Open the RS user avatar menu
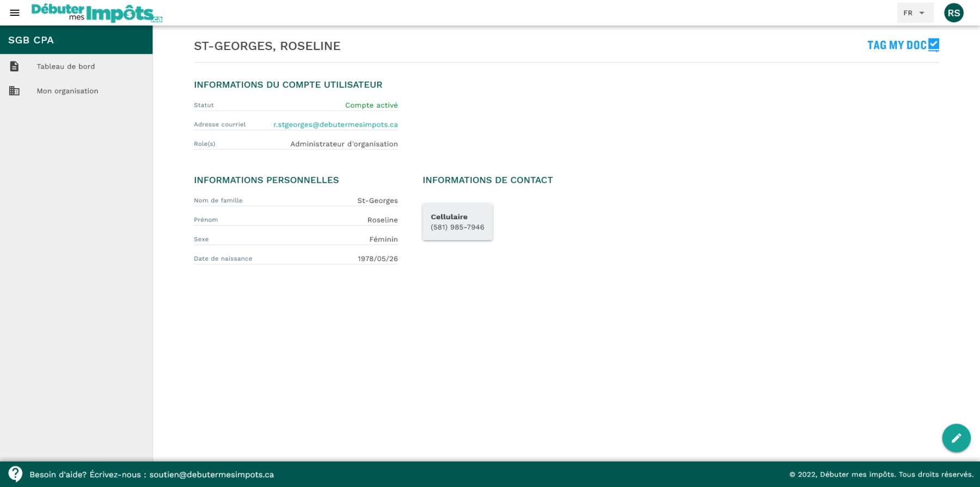The height and width of the screenshot is (487, 980). [x=953, y=13]
